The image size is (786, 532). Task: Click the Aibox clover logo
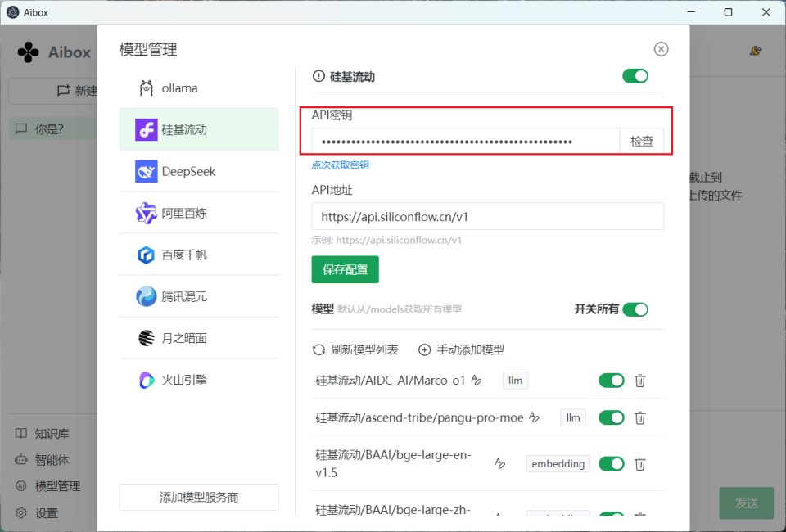28,52
